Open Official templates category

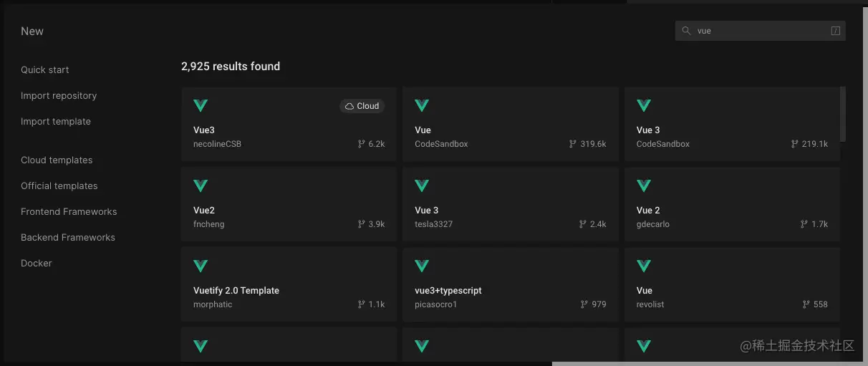59,186
